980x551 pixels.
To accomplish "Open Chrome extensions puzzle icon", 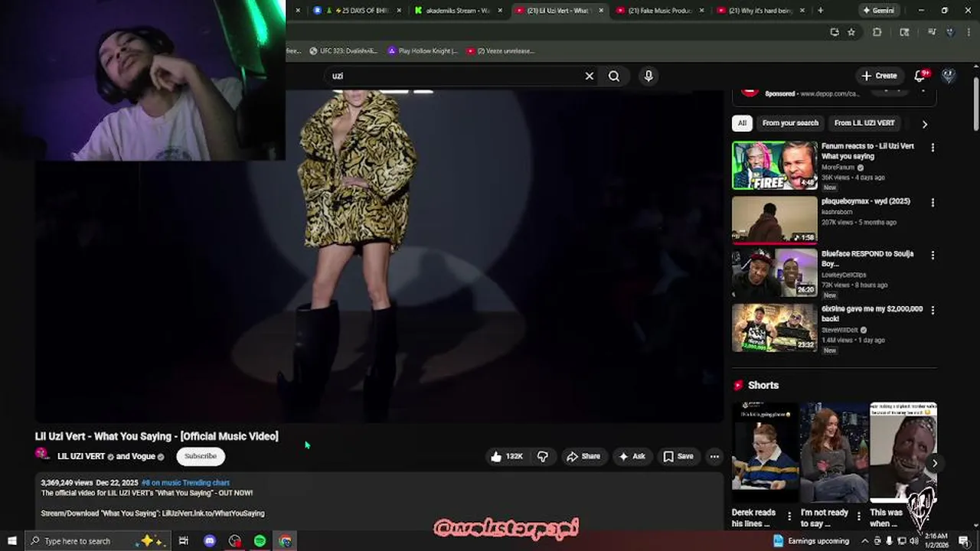I will click(877, 32).
